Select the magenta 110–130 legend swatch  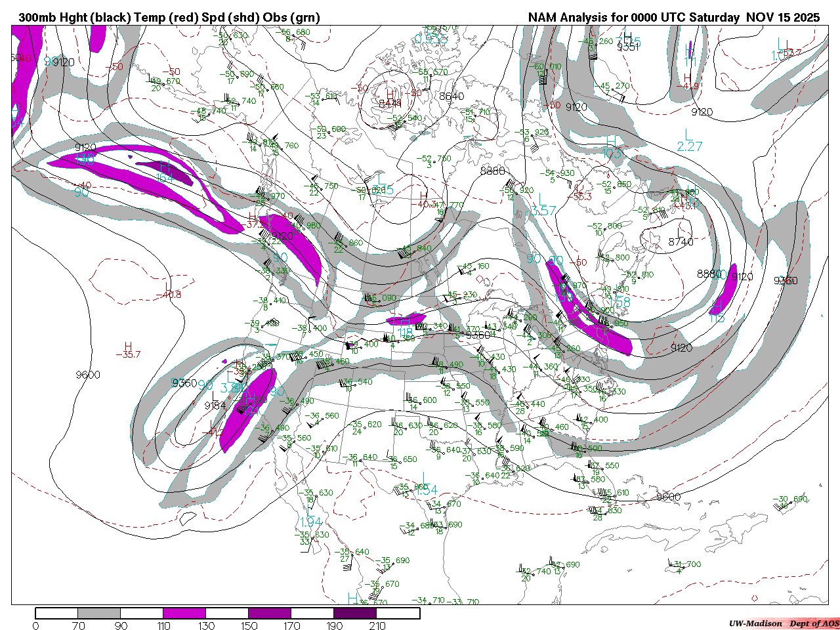tap(184, 614)
